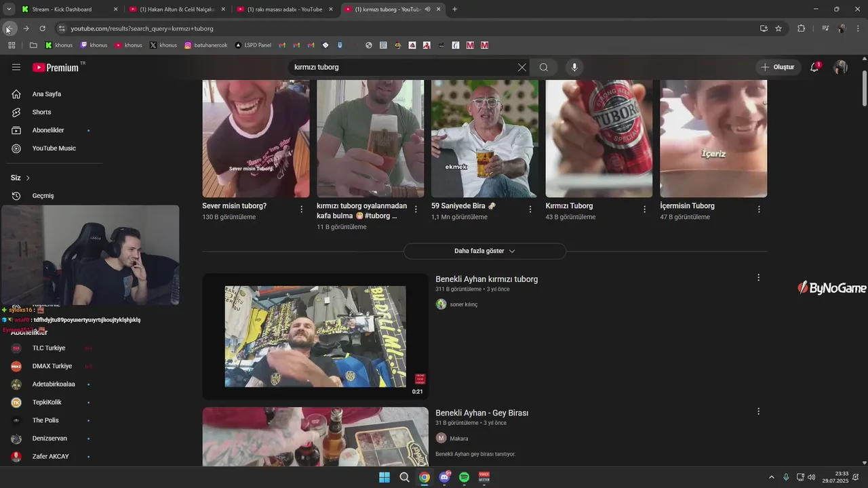Open options for "Sever misin tuborg?" short
Viewport: 868px width, 488px height.
(301, 209)
